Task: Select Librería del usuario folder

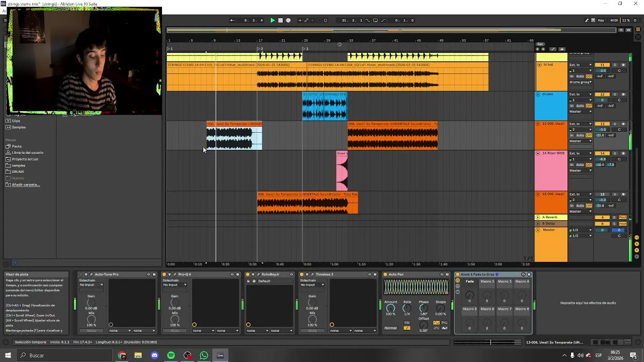Action: coord(27,152)
